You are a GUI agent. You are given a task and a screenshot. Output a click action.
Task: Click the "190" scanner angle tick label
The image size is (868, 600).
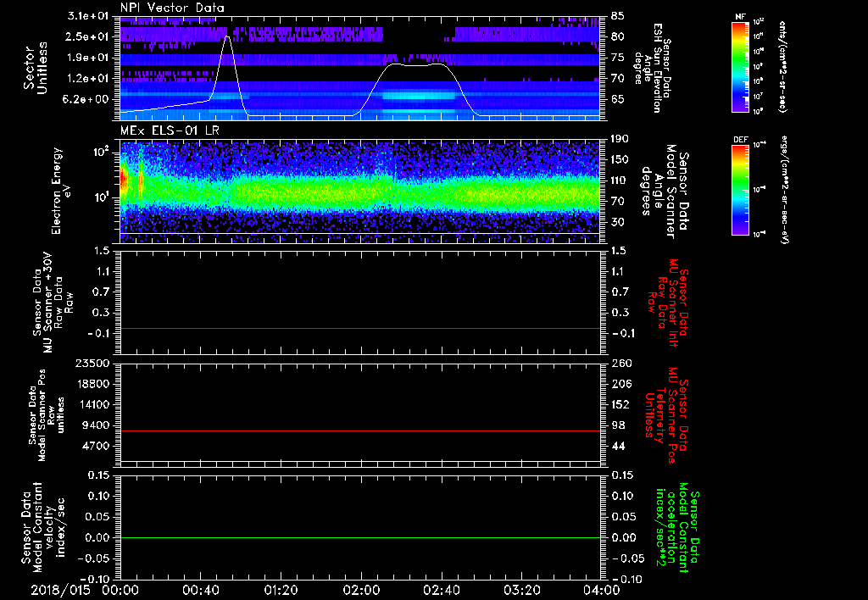[x=620, y=139]
